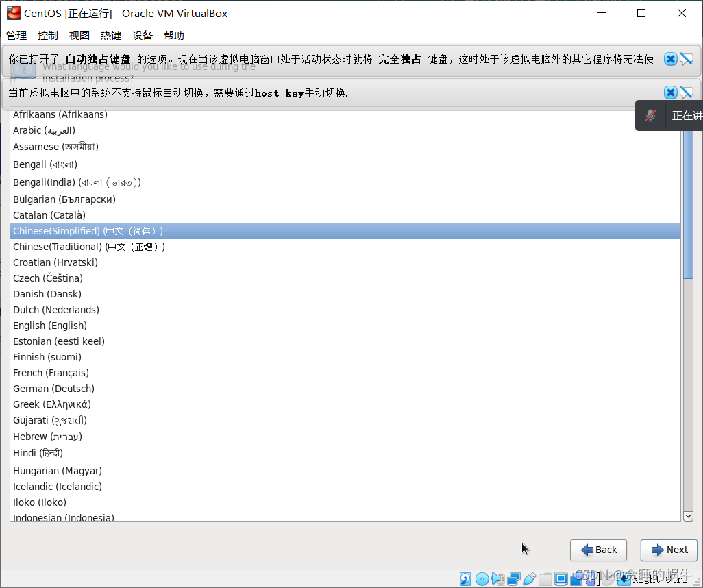Open the hard disk status icon

[465, 579]
